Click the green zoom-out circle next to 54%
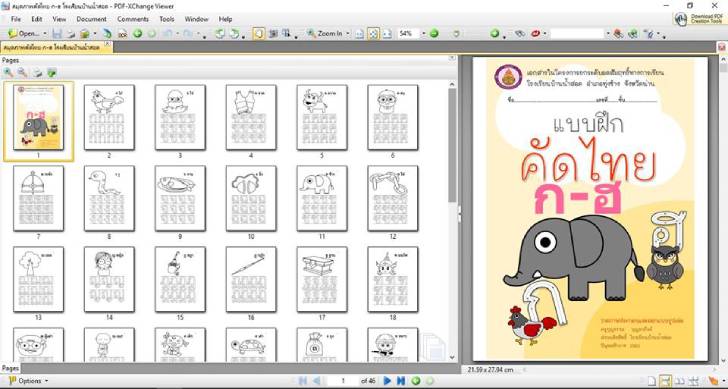The width and height of the screenshot is (728, 389). 434,33
